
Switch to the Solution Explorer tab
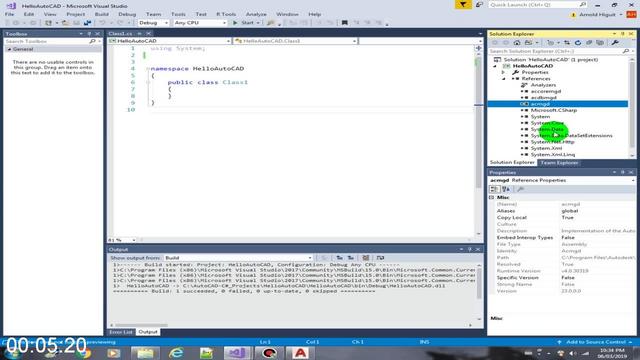coord(512,162)
